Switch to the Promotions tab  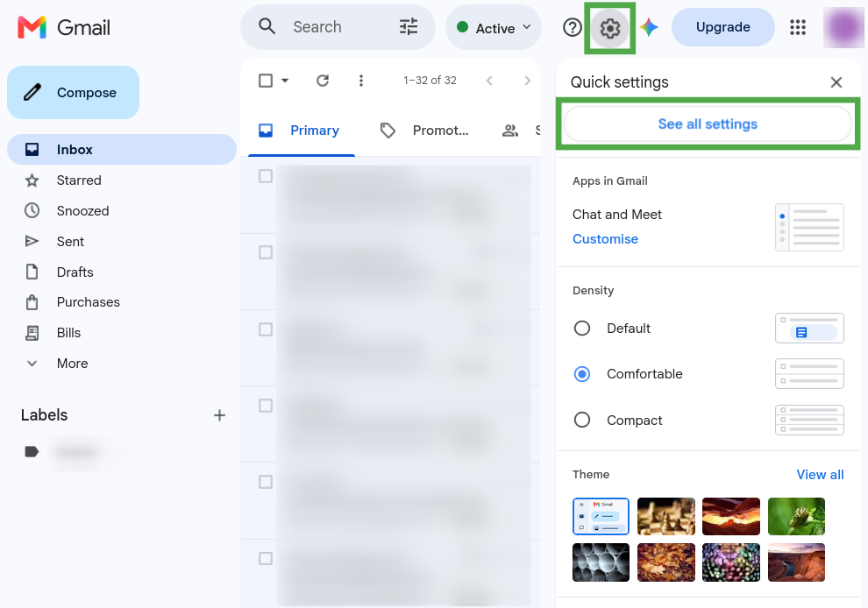pos(424,131)
